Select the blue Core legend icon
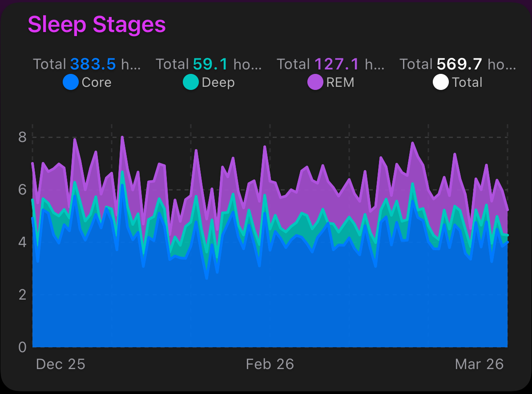 click(x=70, y=82)
